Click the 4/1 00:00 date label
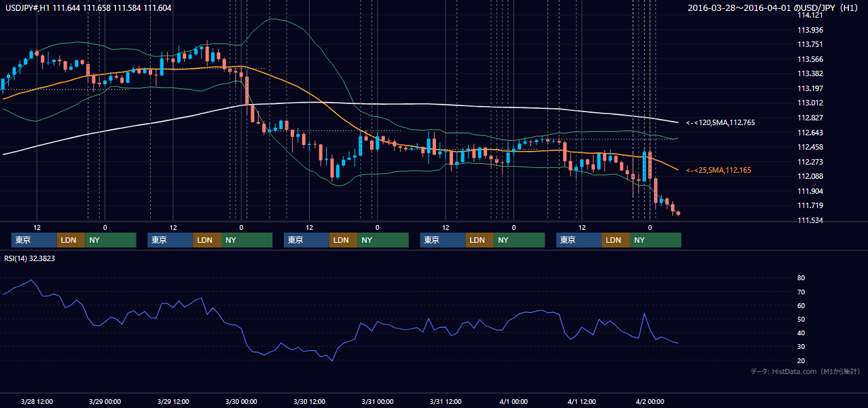 pos(513,401)
